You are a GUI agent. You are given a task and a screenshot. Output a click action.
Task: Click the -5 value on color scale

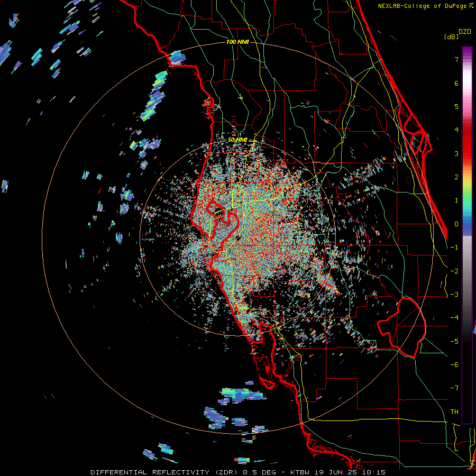(x=454, y=342)
